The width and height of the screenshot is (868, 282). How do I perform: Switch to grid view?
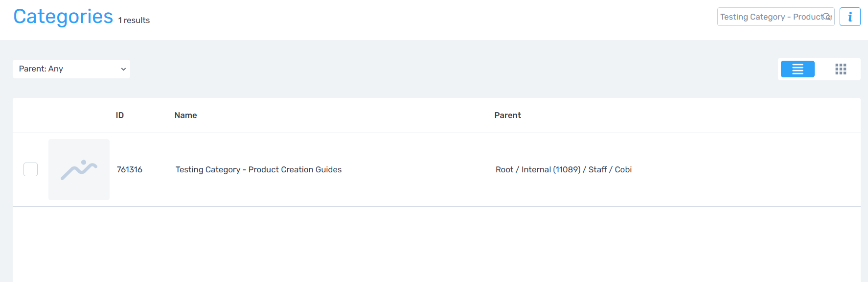point(841,69)
